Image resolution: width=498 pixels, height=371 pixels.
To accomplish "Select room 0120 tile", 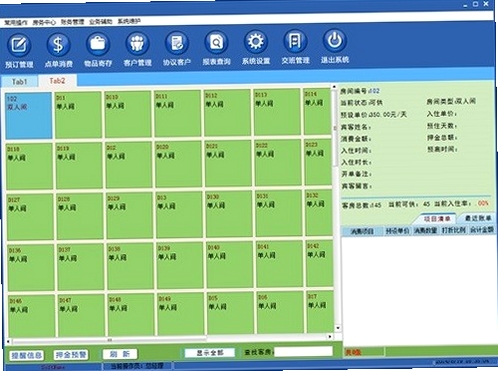I will click(x=178, y=164).
